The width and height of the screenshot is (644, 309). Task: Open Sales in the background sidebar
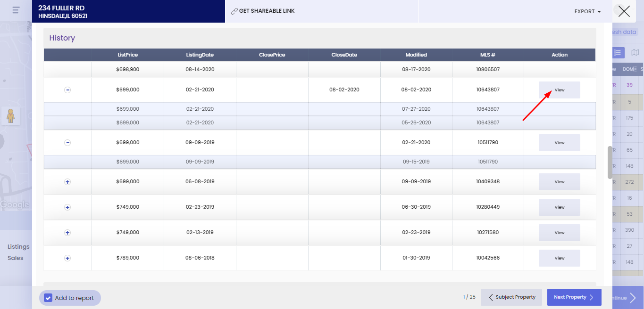pyautogui.click(x=16, y=258)
